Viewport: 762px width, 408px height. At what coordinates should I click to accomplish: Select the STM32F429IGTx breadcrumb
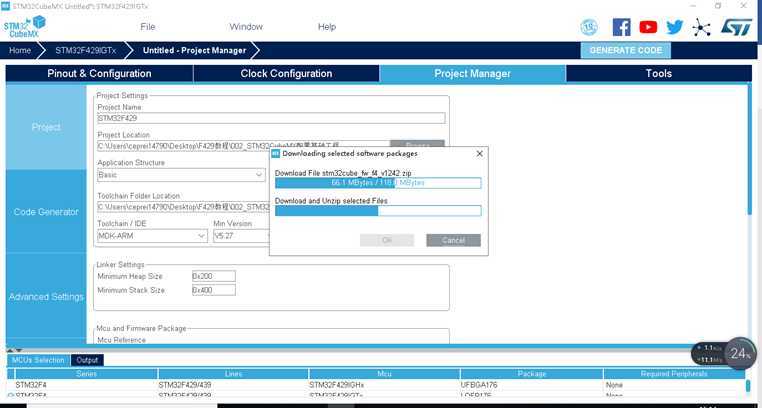[x=84, y=51]
